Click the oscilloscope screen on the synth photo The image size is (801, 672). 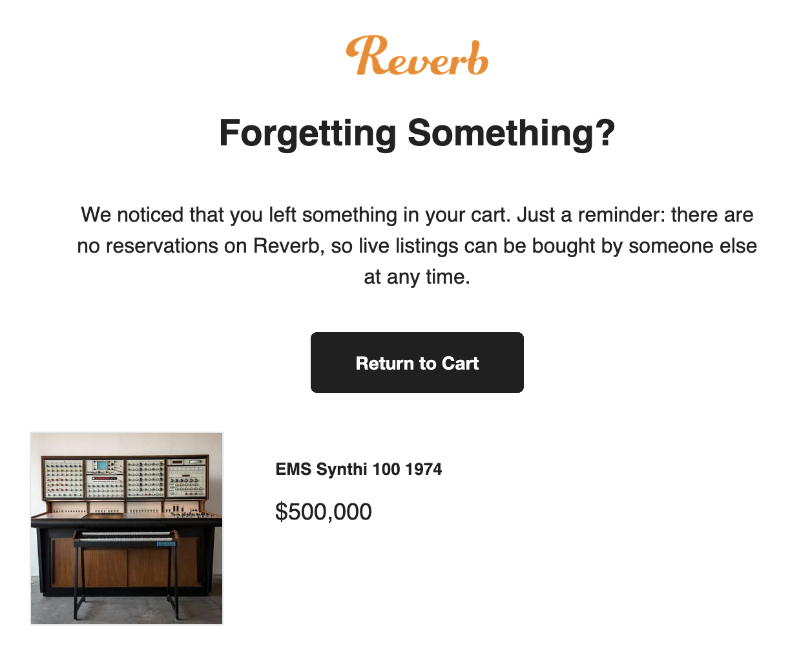(x=101, y=466)
